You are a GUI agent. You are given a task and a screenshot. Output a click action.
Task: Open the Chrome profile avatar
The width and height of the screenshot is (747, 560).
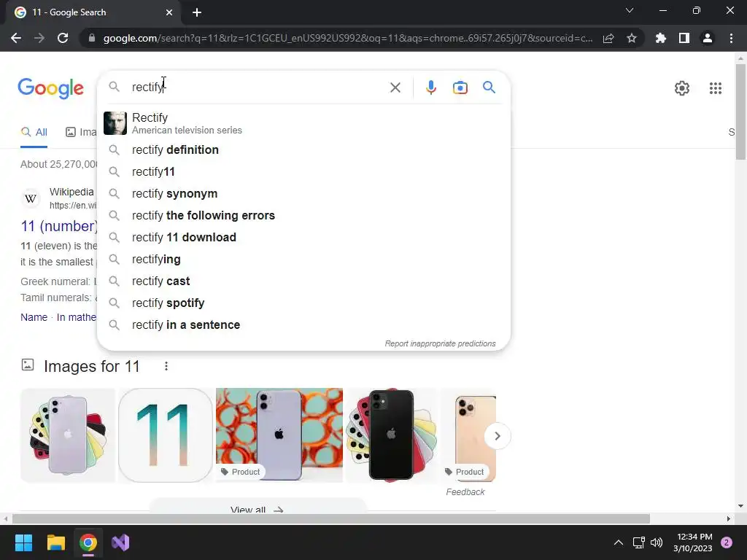click(708, 38)
